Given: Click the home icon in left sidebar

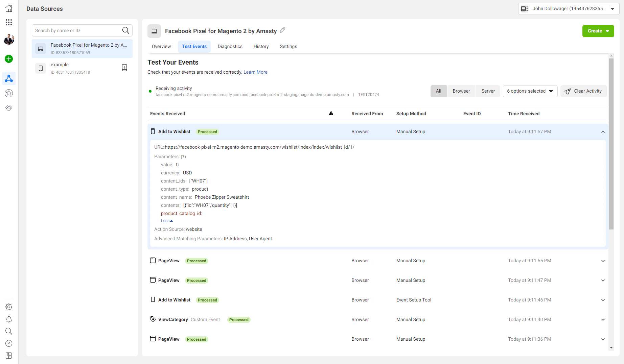Looking at the screenshot, I should (9, 8).
